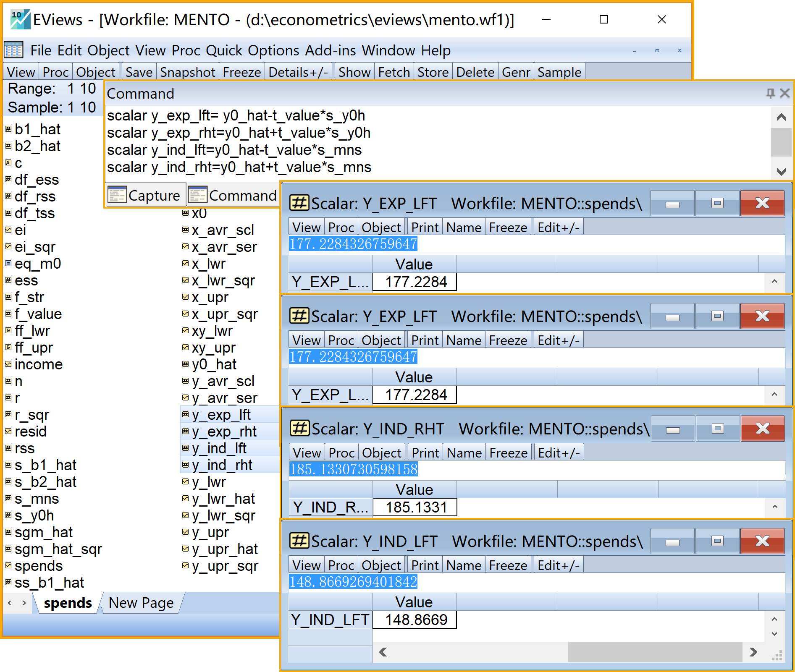The width and height of the screenshot is (795, 672).
Task: Pin the Command window with pushpin icon
Action: point(770,93)
